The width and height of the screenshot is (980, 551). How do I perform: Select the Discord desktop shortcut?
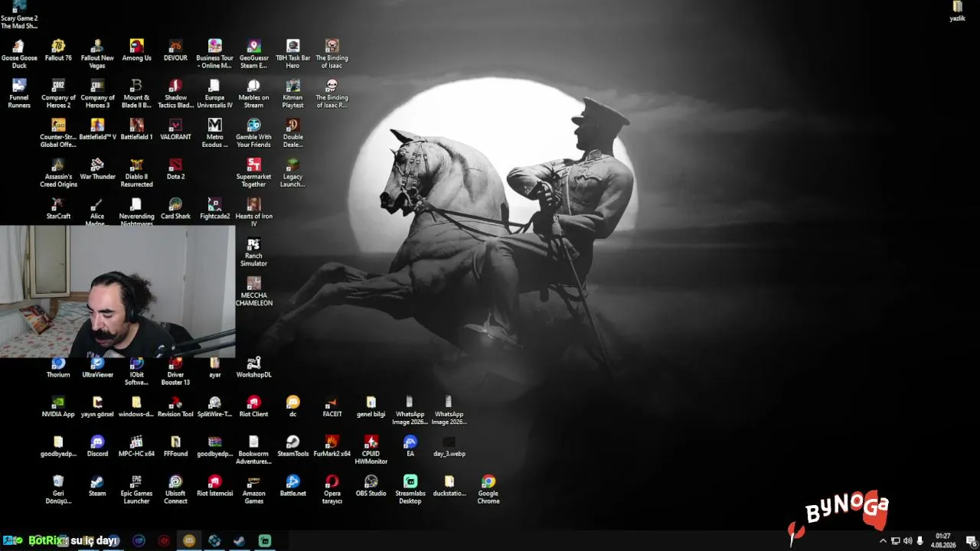[97, 447]
